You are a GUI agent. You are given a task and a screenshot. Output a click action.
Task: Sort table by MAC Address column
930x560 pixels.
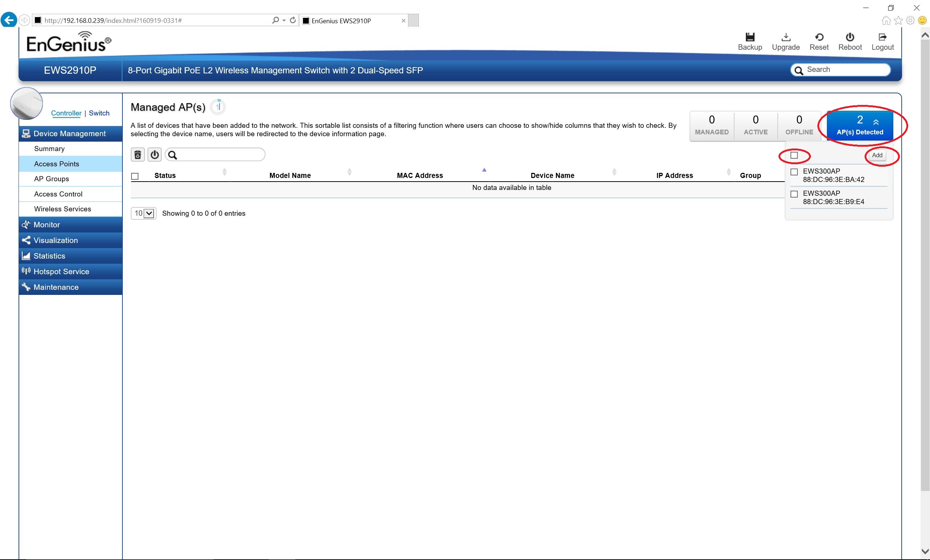420,175
